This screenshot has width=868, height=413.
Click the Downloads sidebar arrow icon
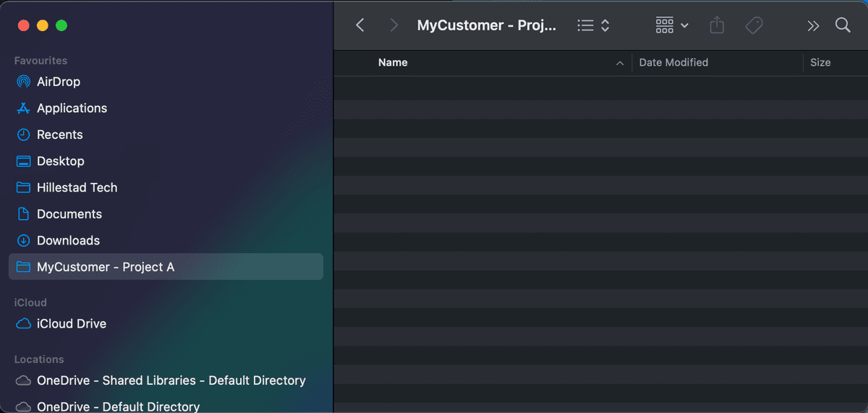(x=23, y=241)
